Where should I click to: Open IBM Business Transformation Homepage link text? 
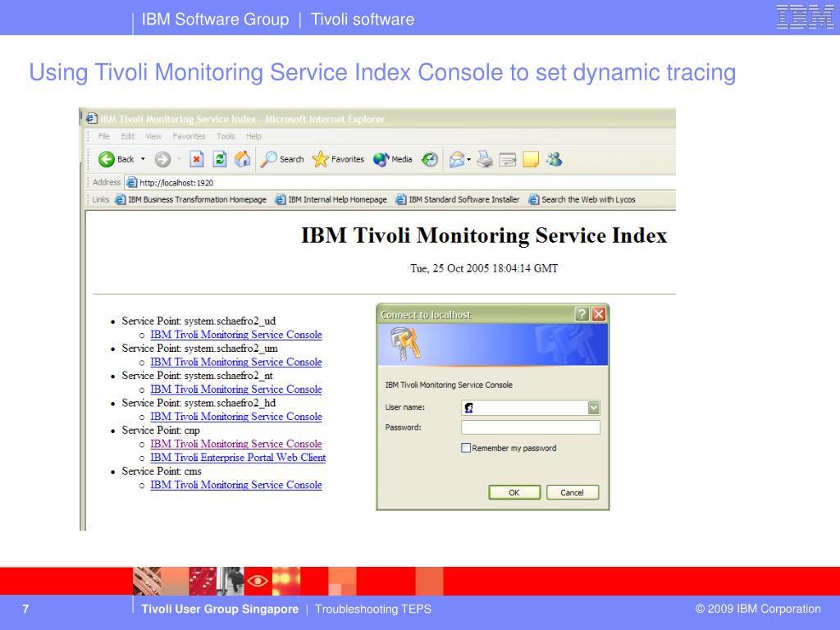(x=197, y=199)
